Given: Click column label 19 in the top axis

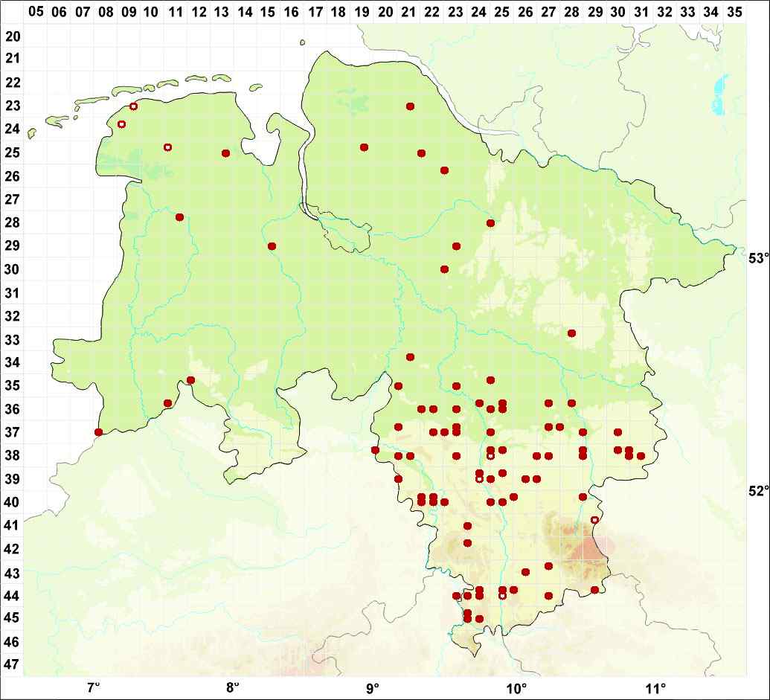Looking at the screenshot, I should pyautogui.click(x=362, y=11).
